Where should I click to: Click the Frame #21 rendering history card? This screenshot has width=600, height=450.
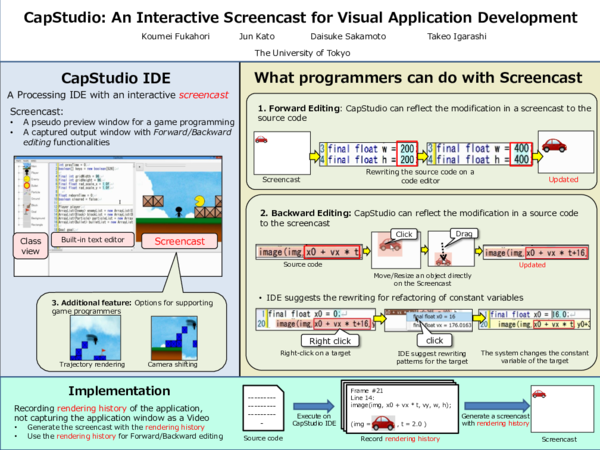tap(402, 408)
